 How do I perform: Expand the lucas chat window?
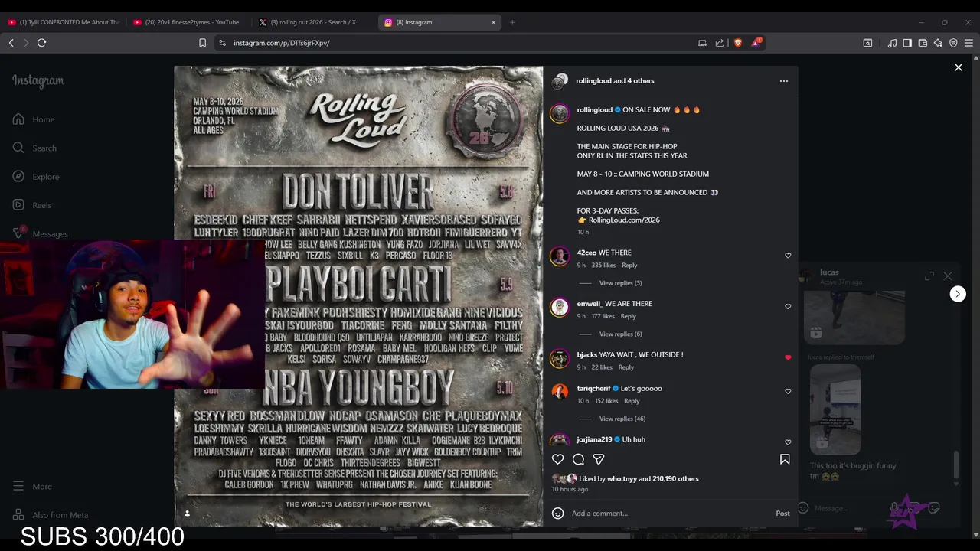coord(929,275)
